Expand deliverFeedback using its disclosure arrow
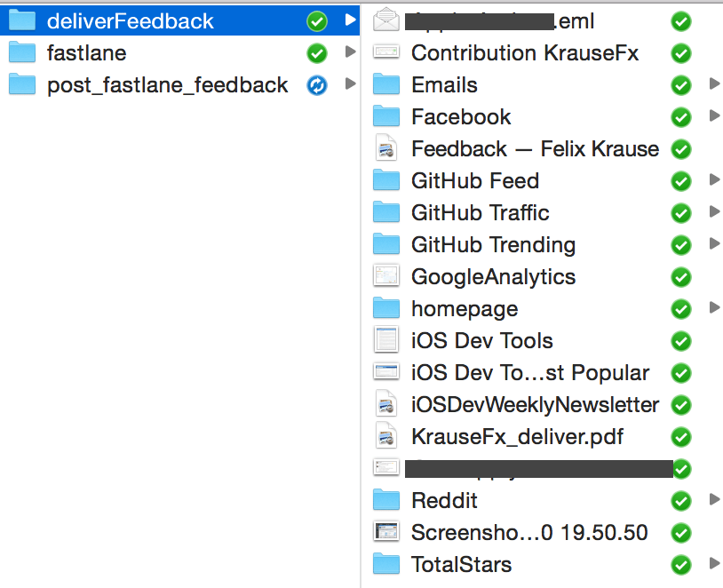 351,20
